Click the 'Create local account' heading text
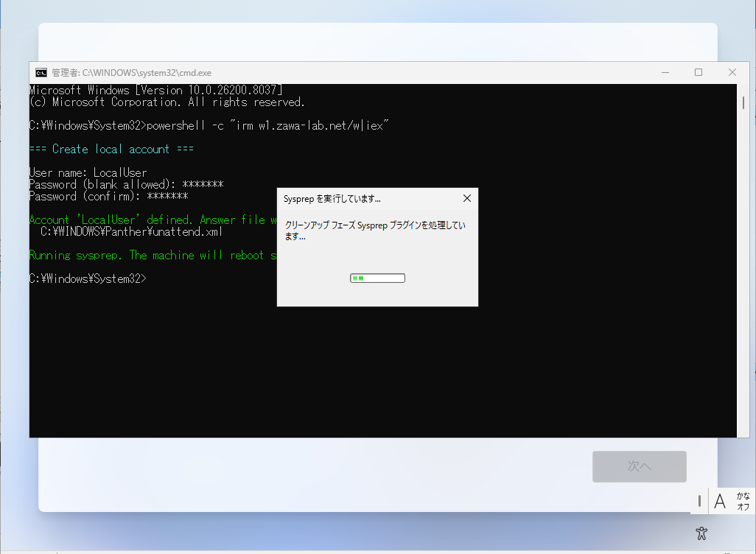The width and height of the screenshot is (756, 554). click(x=111, y=149)
